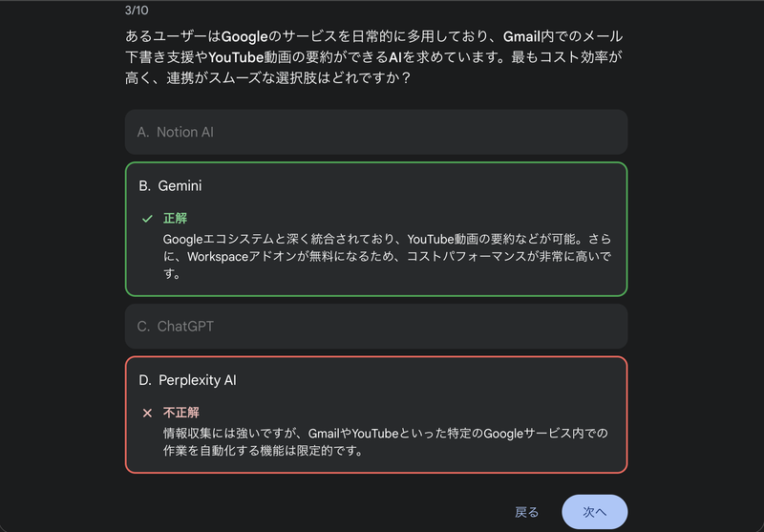Go to the next question with 次へ

tap(594, 512)
